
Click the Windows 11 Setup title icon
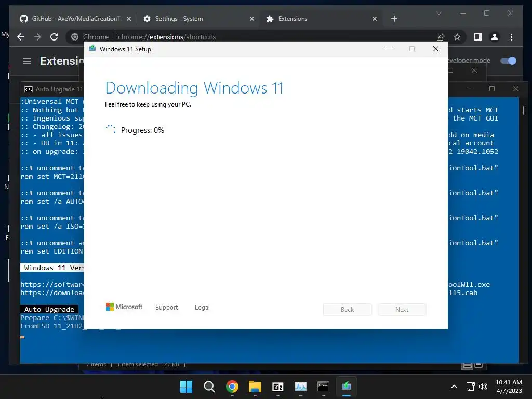[92, 49]
